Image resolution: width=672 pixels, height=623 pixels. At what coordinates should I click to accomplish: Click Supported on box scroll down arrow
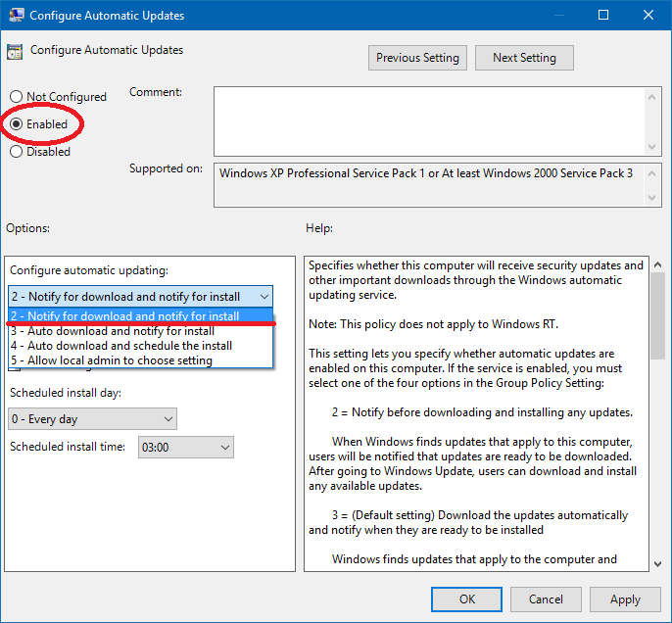point(651,198)
